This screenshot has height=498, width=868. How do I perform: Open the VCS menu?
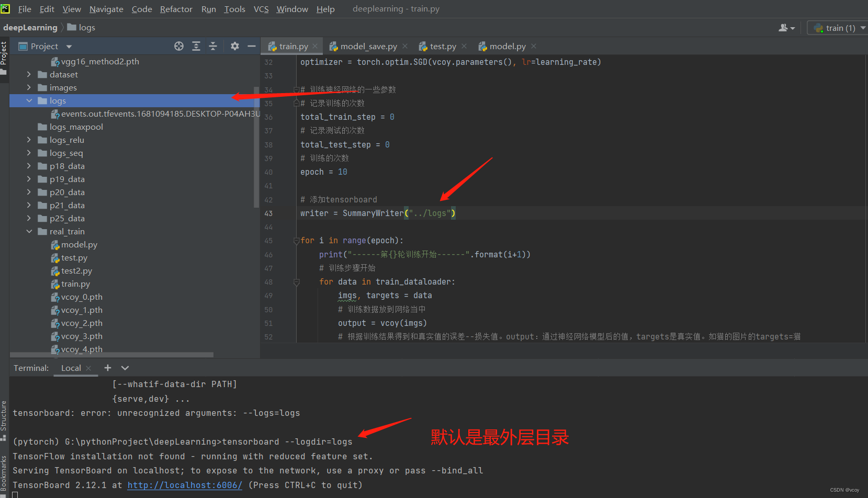261,9
